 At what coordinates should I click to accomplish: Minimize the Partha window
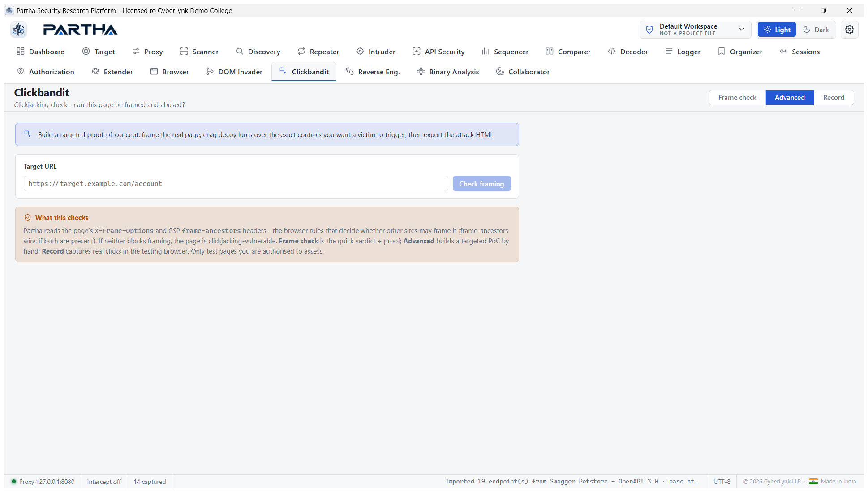tap(797, 10)
